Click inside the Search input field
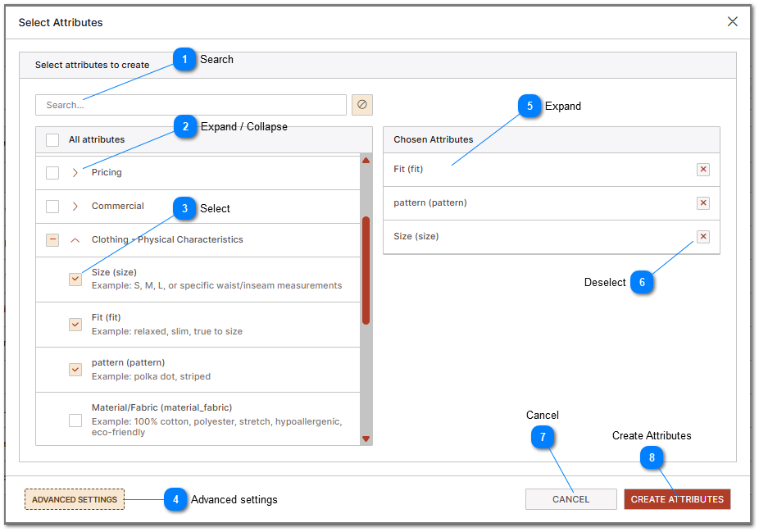The height and width of the screenshot is (532, 759). tap(190, 104)
